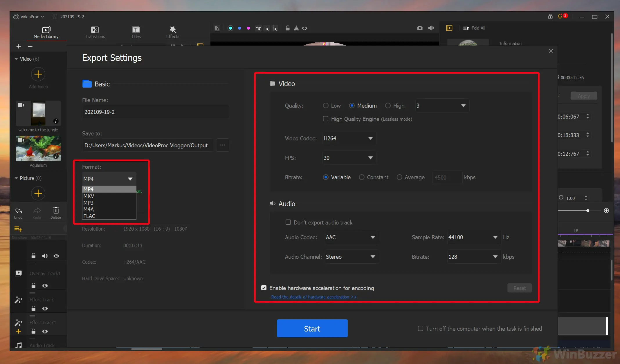Disable hardware acceleration for encoding checkbox
This screenshot has height=364, width=620.
[264, 288]
